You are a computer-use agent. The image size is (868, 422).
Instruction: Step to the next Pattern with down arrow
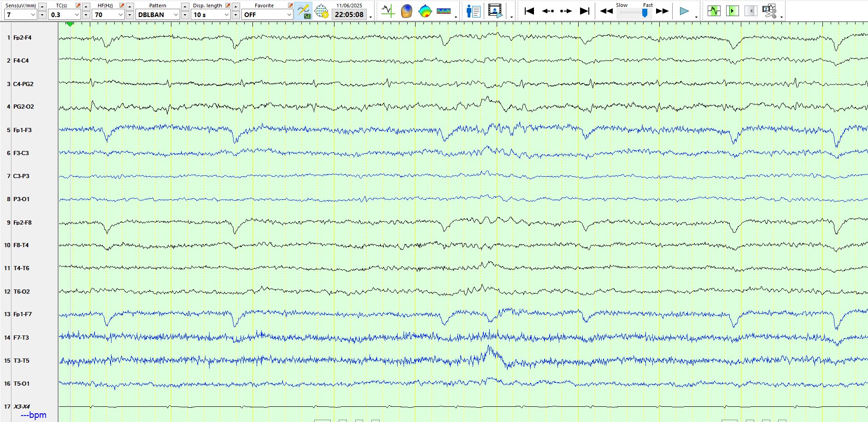pyautogui.click(x=185, y=15)
